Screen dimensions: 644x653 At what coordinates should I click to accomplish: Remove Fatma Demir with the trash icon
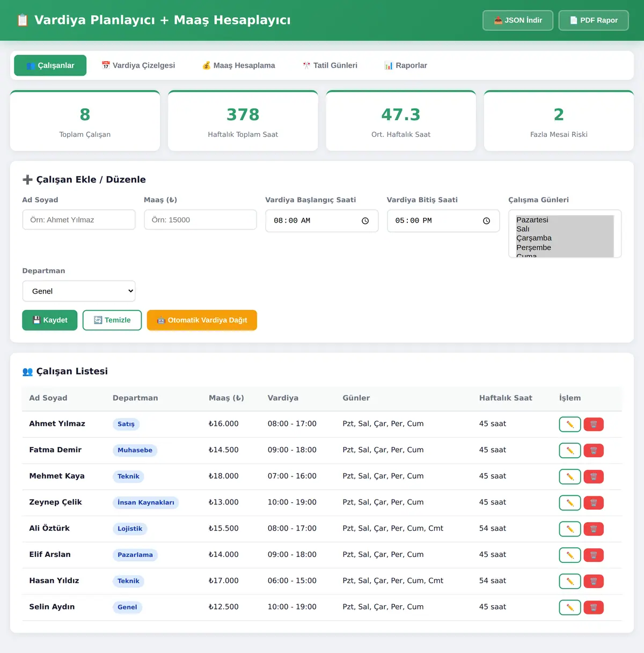(594, 451)
